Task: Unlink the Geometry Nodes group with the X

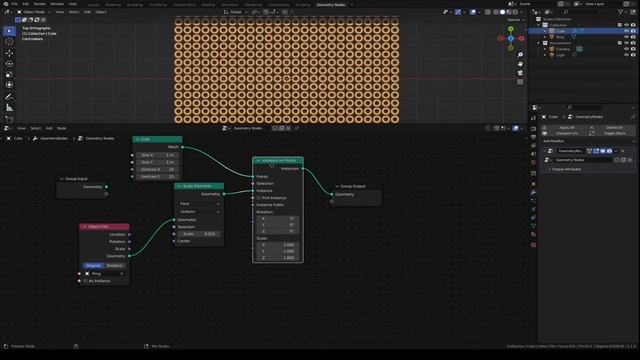Action: click(630, 160)
